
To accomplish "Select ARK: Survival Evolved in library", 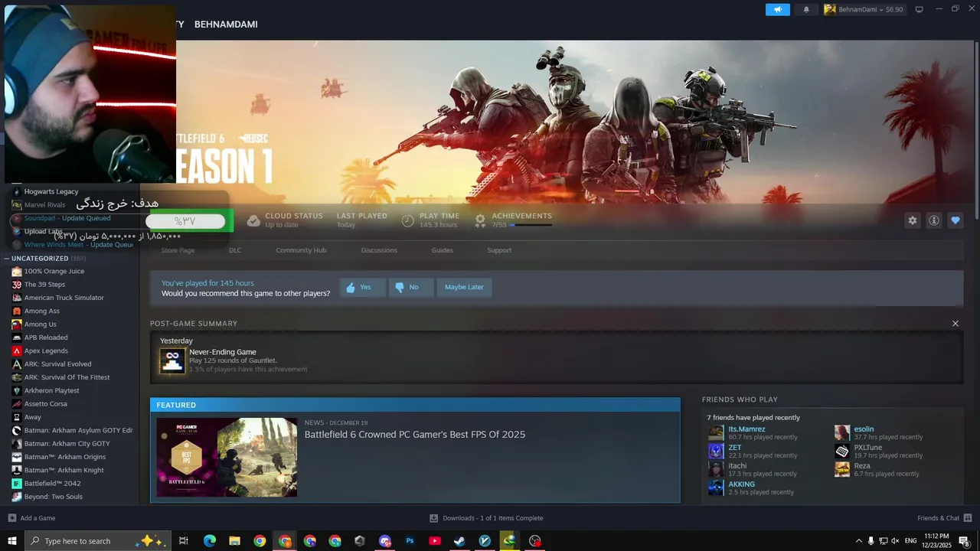I will point(57,364).
